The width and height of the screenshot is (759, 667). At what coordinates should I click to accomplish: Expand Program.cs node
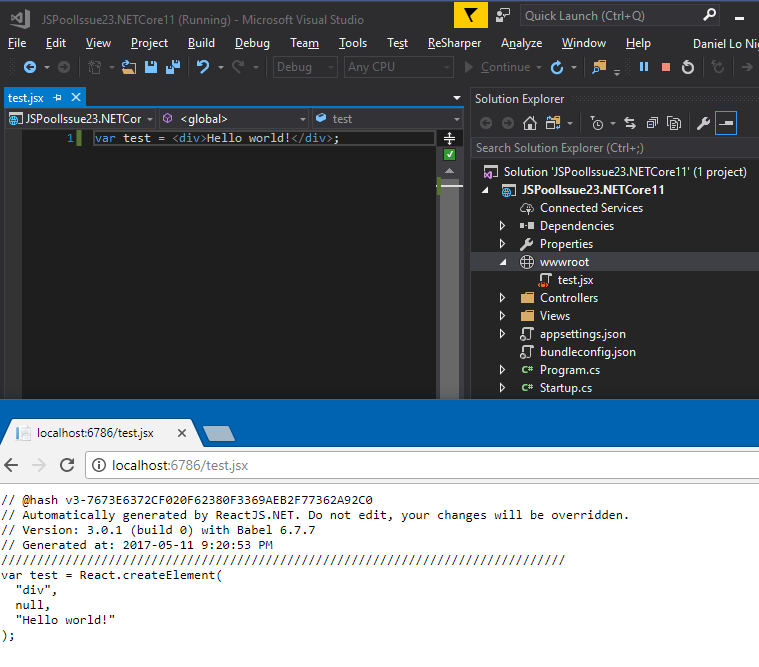(x=502, y=370)
